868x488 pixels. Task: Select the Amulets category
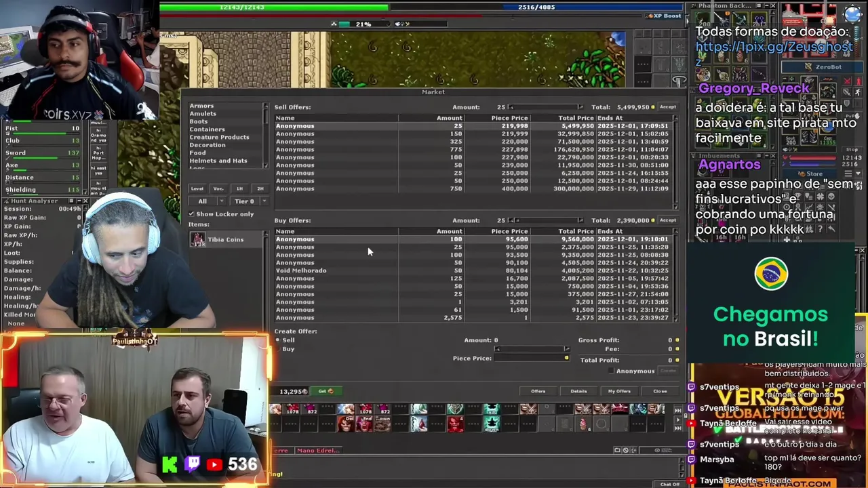[203, 114]
